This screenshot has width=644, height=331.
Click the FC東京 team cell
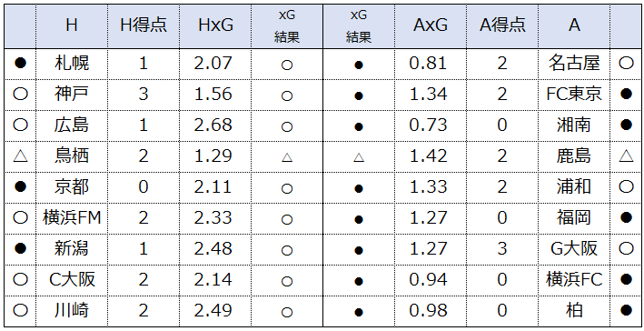(x=574, y=95)
